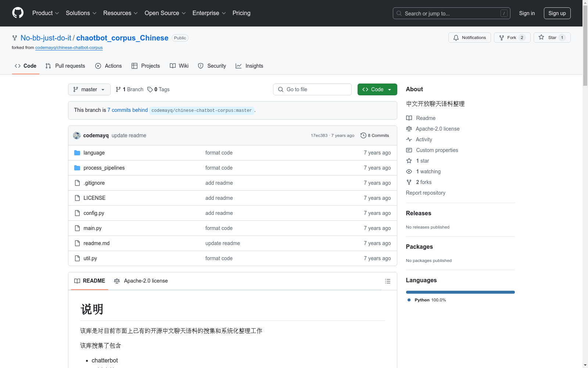Viewport: 588px width, 368px height.
Task: Click the Sign up button
Action: pyautogui.click(x=557, y=13)
